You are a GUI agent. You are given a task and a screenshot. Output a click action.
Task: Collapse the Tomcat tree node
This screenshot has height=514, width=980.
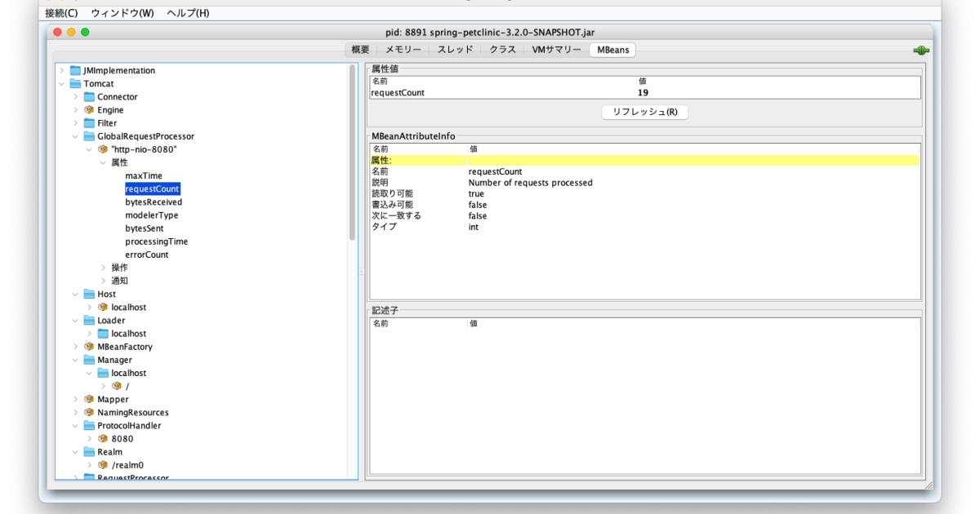(x=61, y=84)
